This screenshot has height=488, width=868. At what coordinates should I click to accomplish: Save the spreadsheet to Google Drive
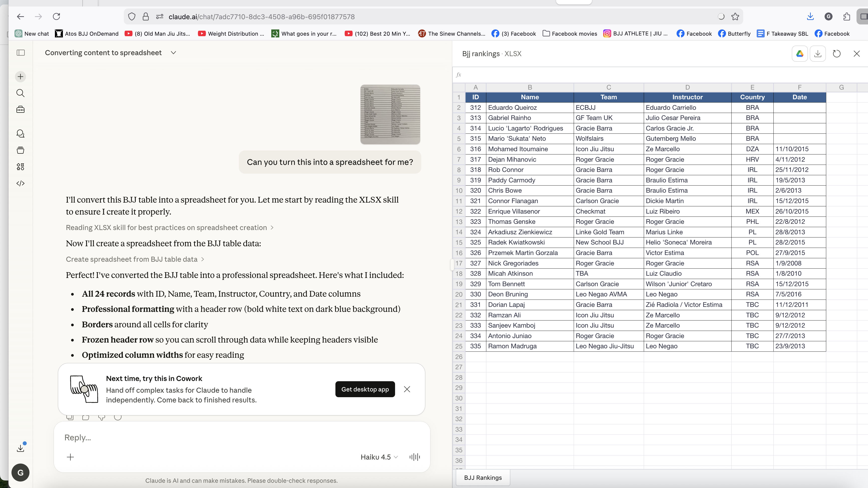[x=800, y=53]
